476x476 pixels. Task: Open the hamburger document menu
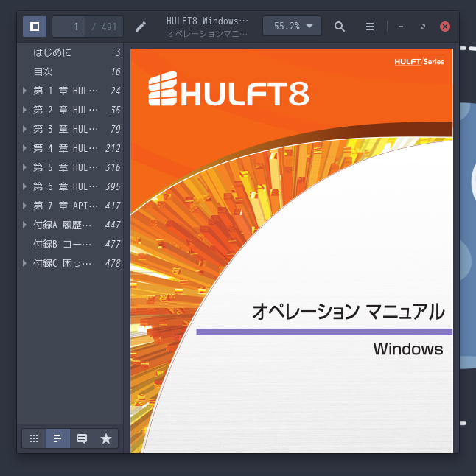369,27
